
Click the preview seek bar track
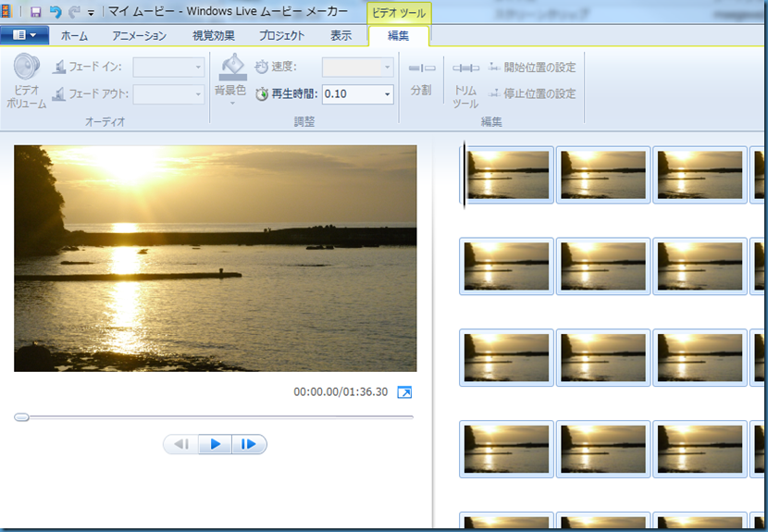tap(214, 417)
